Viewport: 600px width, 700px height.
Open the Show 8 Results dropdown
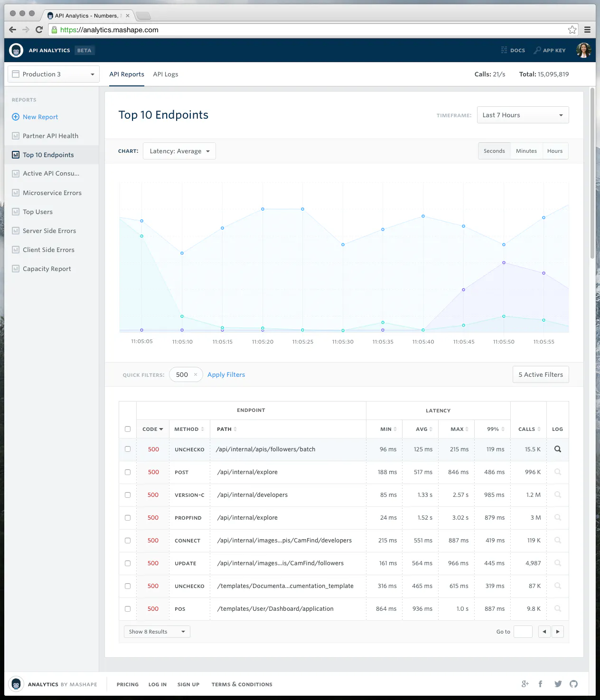(x=157, y=632)
